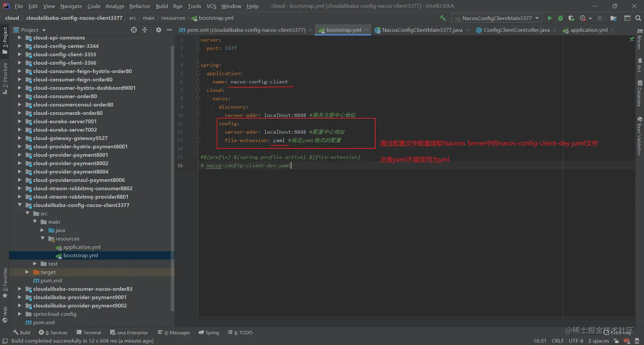Click the tool window quick-access icon in the status bar
Image resolution: width=644 pixels, height=345 pixels.
coord(5,341)
